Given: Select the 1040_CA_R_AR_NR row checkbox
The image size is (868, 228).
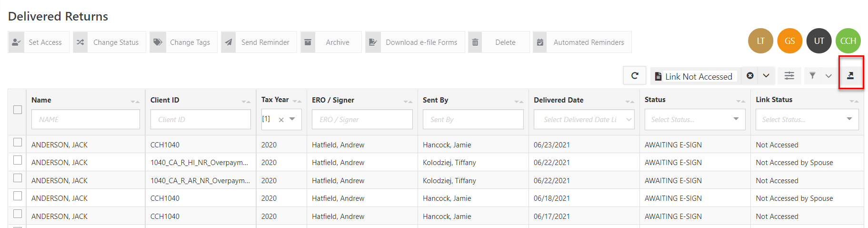Looking at the screenshot, I should pyautogui.click(x=18, y=178).
